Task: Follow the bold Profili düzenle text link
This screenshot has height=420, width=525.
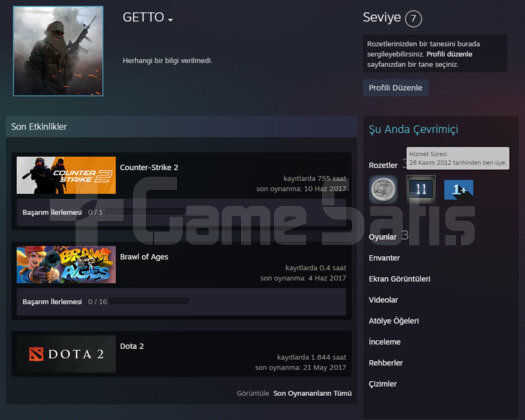Action: coord(449,54)
